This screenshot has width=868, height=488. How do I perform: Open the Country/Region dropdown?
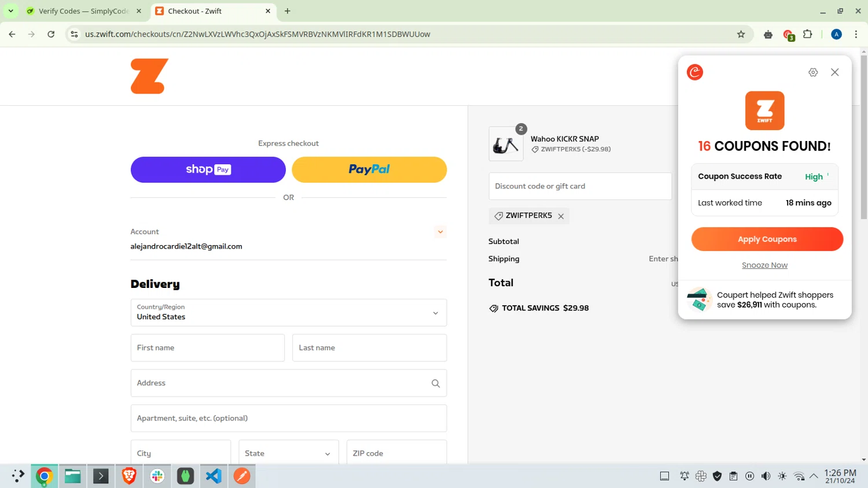[x=289, y=313]
